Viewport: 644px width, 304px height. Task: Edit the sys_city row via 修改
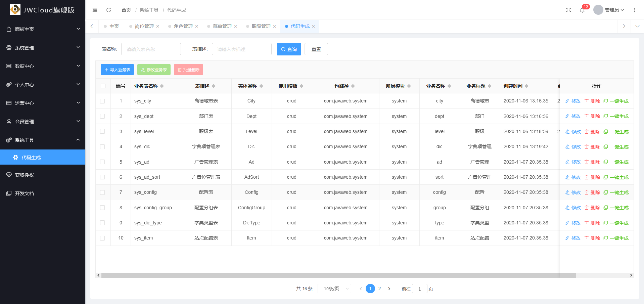tap(573, 101)
